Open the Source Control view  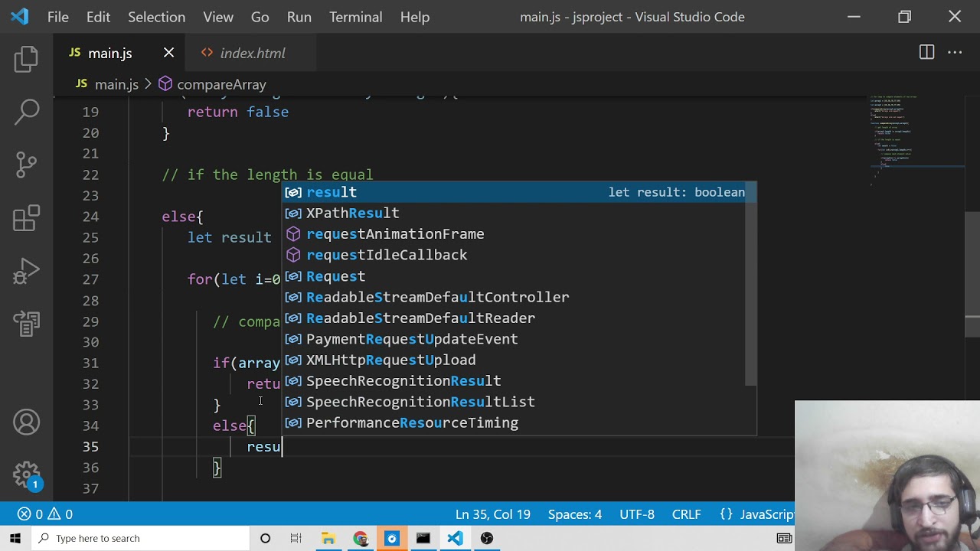26,164
